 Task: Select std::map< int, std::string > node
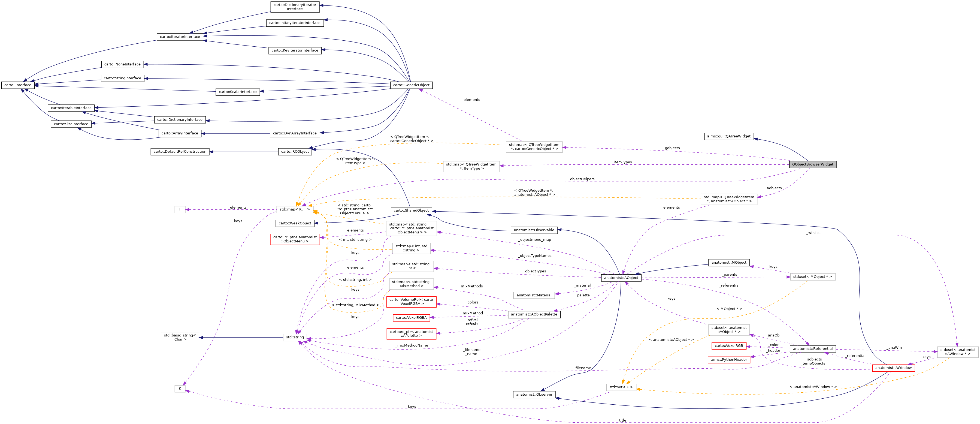coord(411,249)
